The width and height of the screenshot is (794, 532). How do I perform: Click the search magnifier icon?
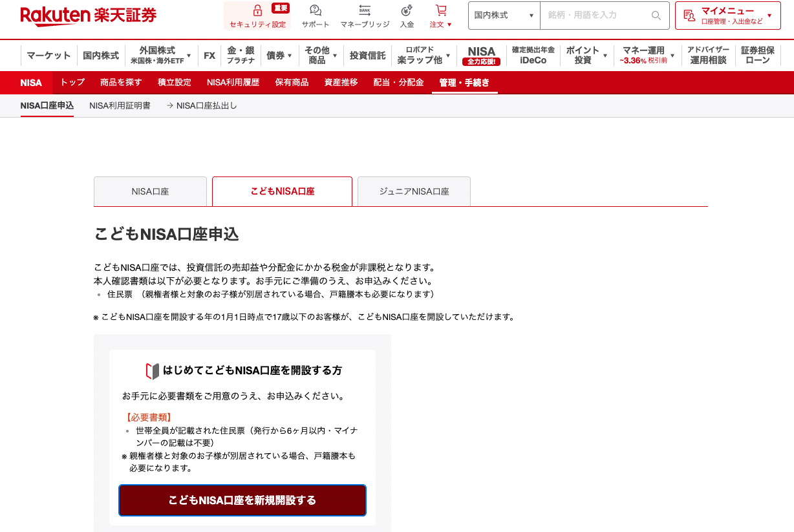(x=656, y=16)
